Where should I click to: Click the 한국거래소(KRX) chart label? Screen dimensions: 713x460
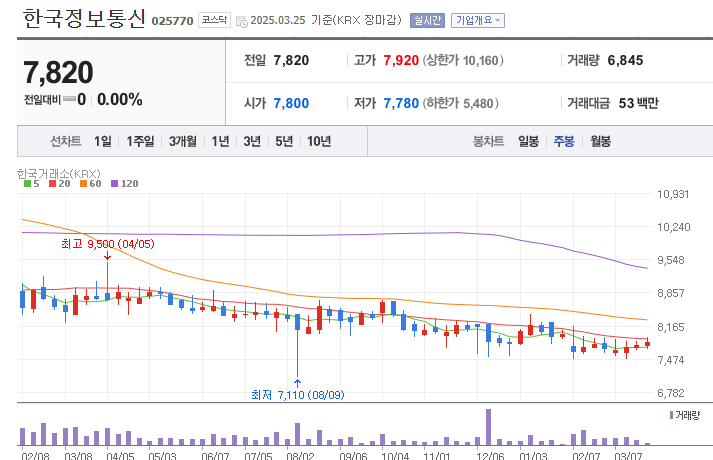coord(59,174)
